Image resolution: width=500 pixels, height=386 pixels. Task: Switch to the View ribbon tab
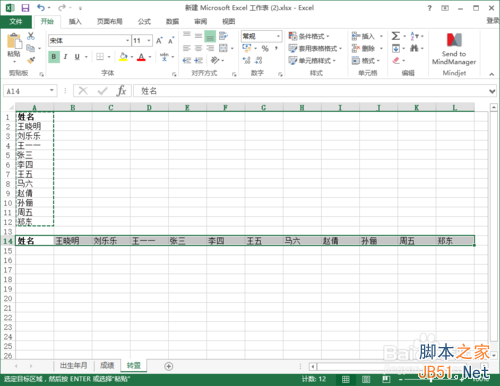229,22
